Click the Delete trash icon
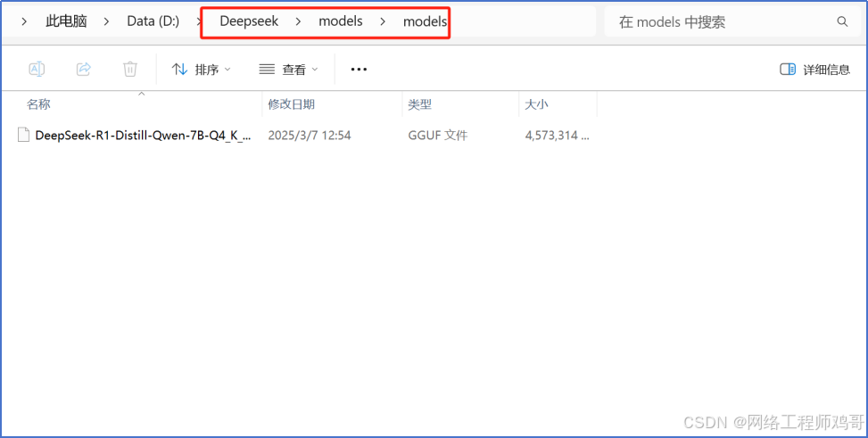Image resolution: width=868 pixels, height=438 pixels. 130,70
